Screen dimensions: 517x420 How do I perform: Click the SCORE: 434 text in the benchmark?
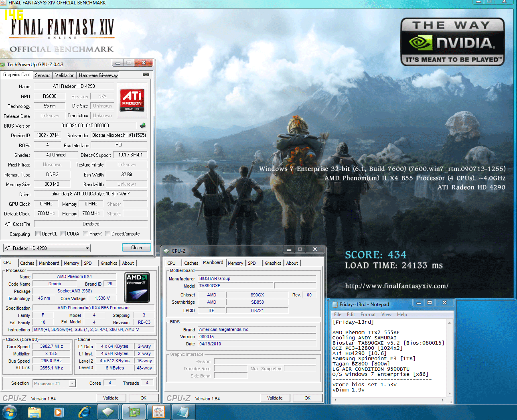tap(376, 255)
